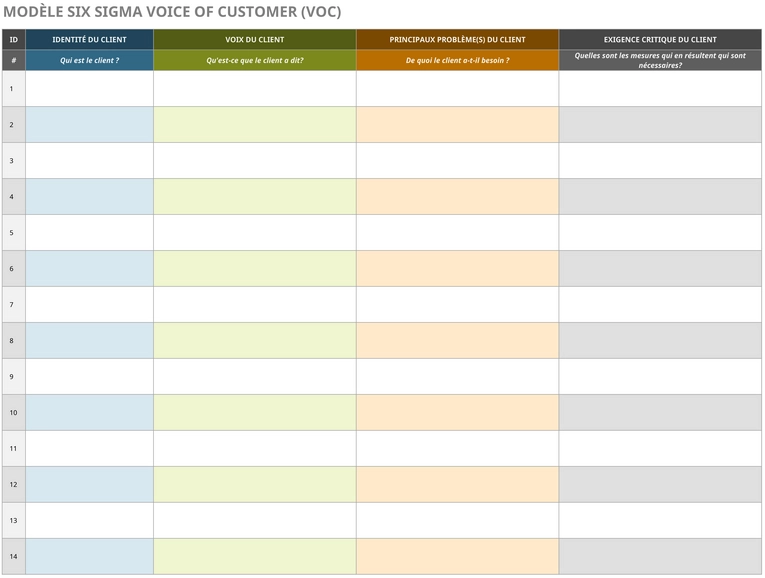Click the title 'MODÈLE SIX SIGMA VOICE OF CUSTOMER (VOC)'
The image size is (765, 578).
tap(172, 12)
